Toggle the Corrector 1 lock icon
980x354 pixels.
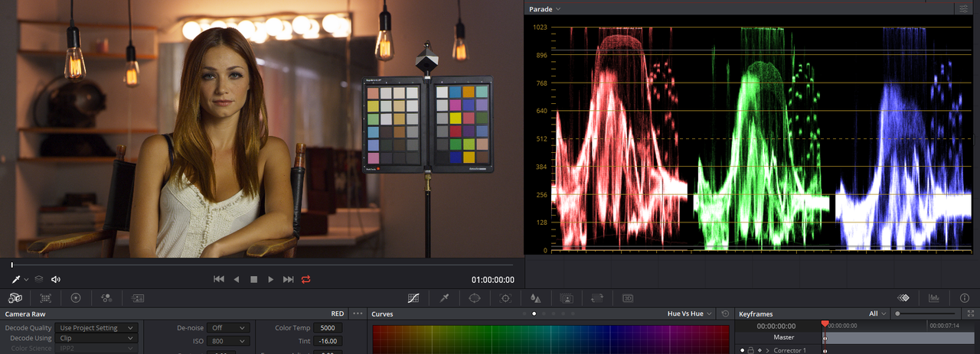(x=750, y=350)
